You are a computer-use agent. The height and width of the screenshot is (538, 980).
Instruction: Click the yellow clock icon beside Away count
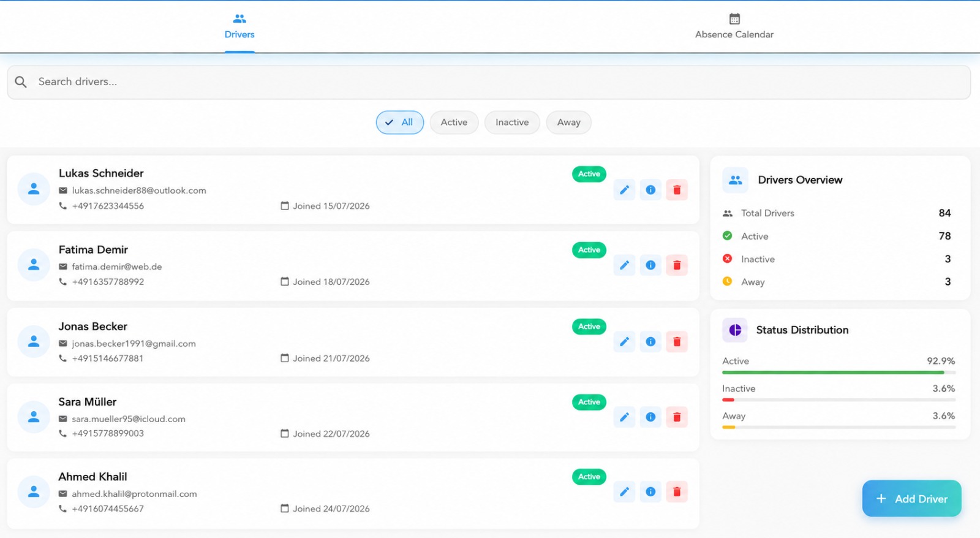pyautogui.click(x=727, y=281)
